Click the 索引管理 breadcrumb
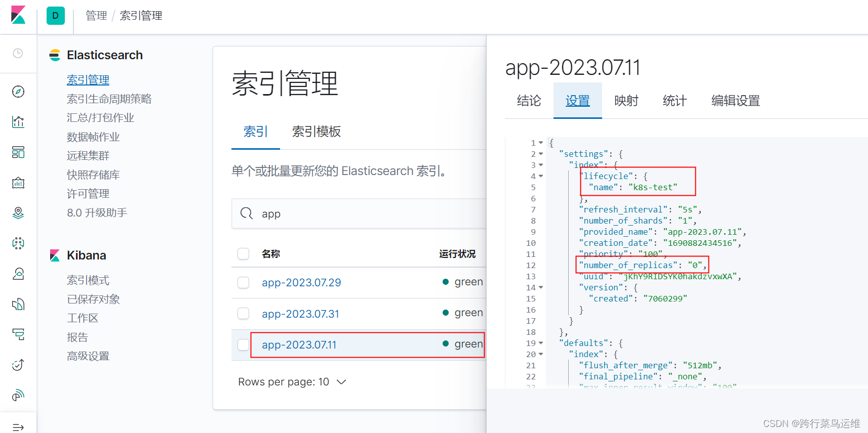Viewport: 868px width, 433px height. 141,16
